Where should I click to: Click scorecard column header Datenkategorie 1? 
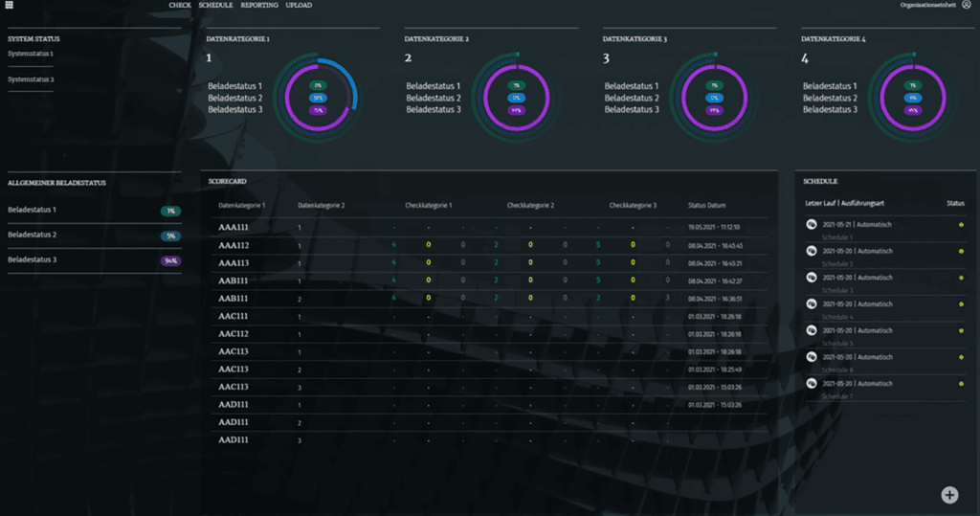pos(242,205)
